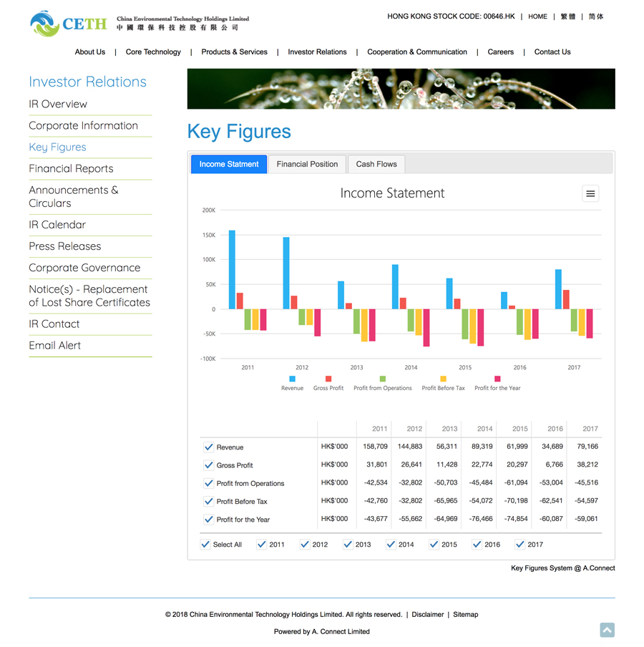Uncheck the 2015 year checkbox

point(434,544)
